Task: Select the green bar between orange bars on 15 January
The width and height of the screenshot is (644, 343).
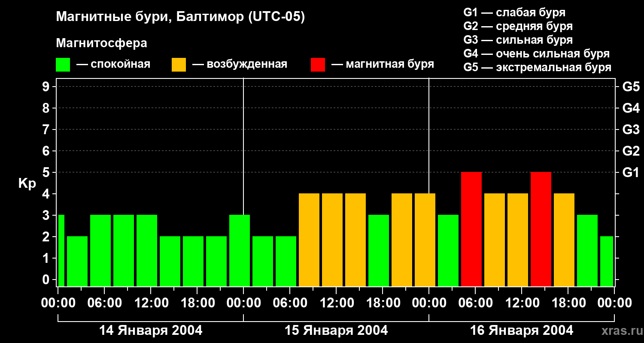Action: point(379,250)
